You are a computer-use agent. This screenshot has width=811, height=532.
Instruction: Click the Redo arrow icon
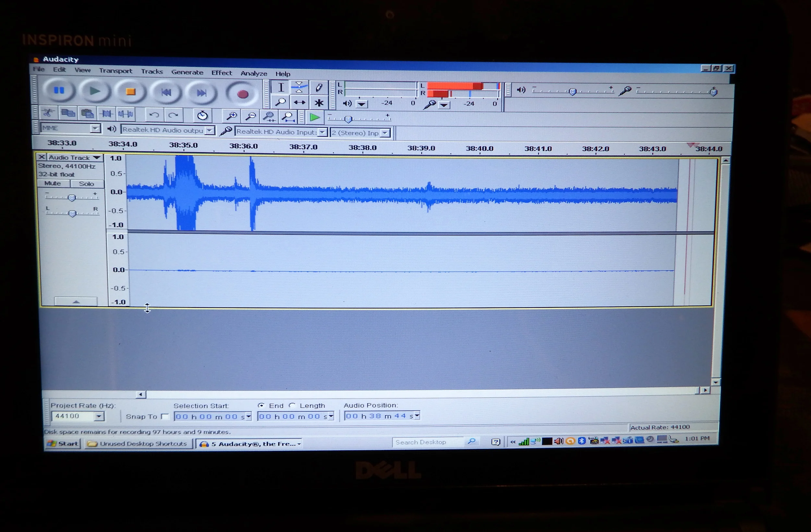[x=174, y=115]
